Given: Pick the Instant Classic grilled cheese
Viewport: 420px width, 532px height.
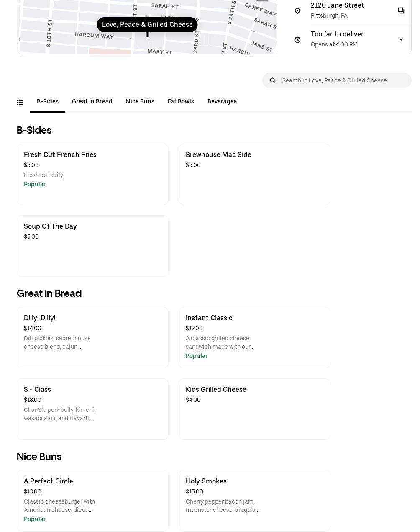Looking at the screenshot, I should [254, 337].
